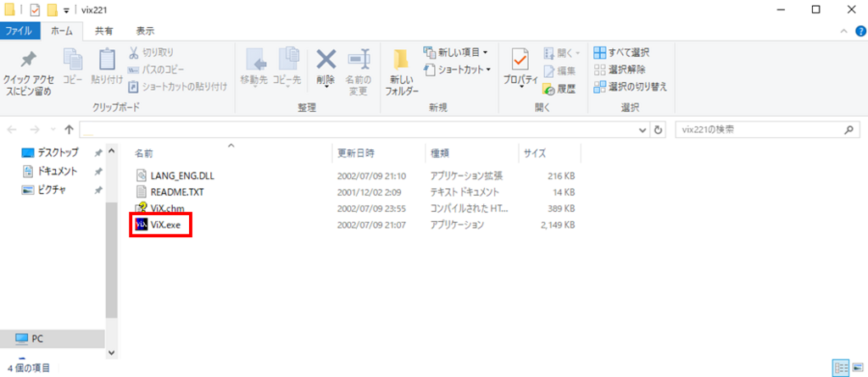This screenshot has height=377, width=868.
Task: Switch to the Share (共有) tab
Action: click(103, 31)
